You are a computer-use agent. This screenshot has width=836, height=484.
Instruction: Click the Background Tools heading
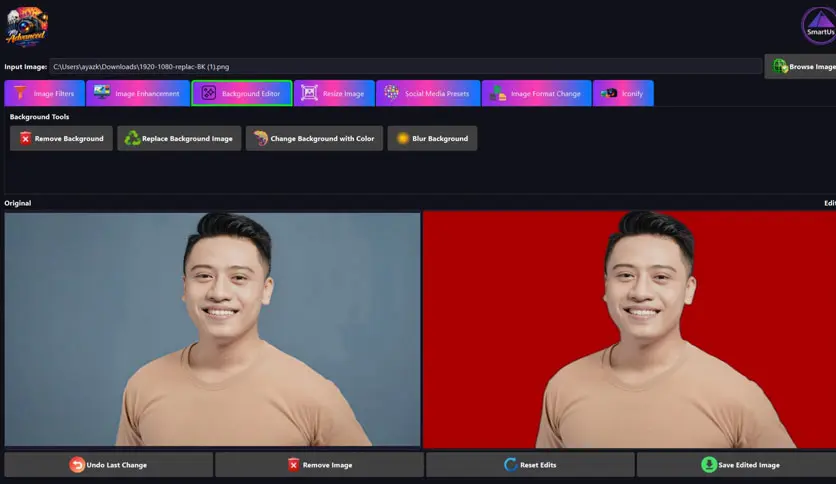tap(39, 117)
